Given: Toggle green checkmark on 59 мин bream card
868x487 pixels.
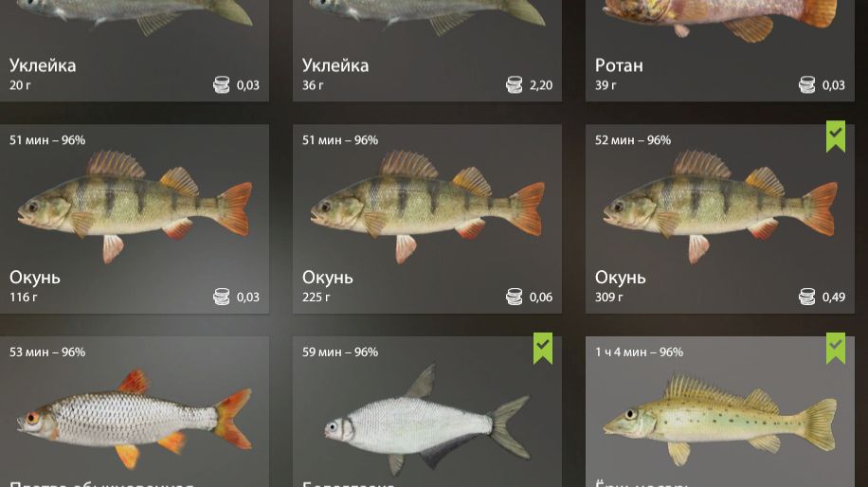Looking at the screenshot, I should point(543,348).
